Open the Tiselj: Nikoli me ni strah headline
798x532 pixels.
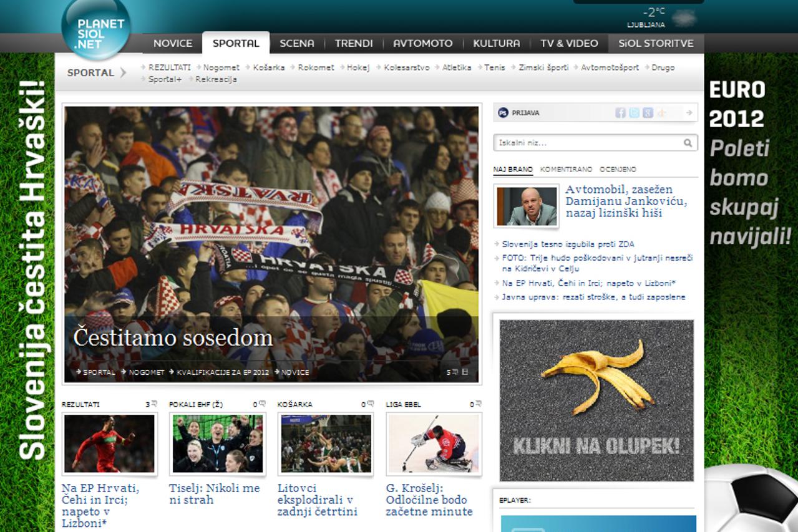(214, 494)
